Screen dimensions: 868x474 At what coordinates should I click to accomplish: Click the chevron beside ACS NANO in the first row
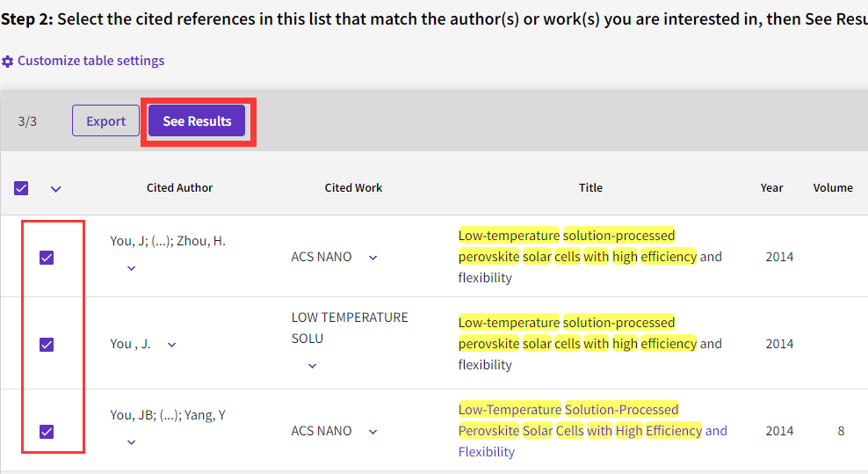click(373, 258)
